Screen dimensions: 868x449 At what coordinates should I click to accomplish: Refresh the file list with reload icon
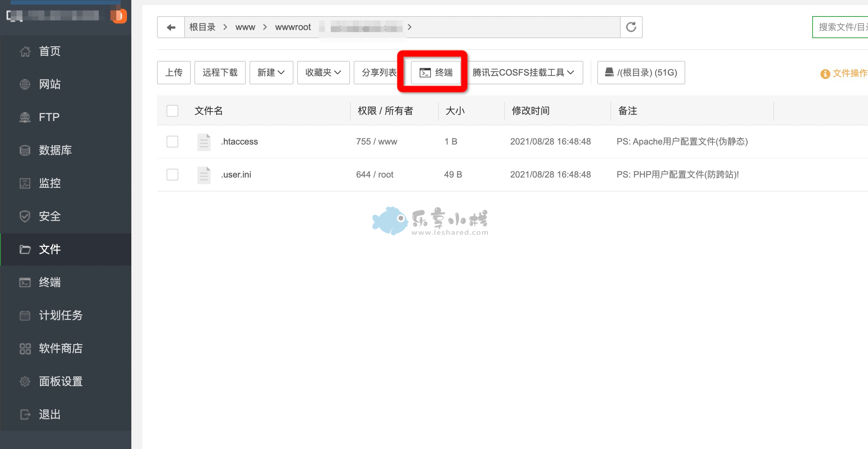point(631,27)
